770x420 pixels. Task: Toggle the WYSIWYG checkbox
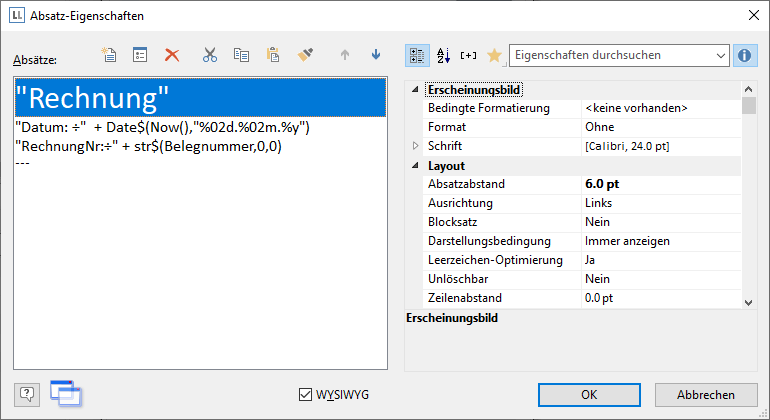(306, 395)
